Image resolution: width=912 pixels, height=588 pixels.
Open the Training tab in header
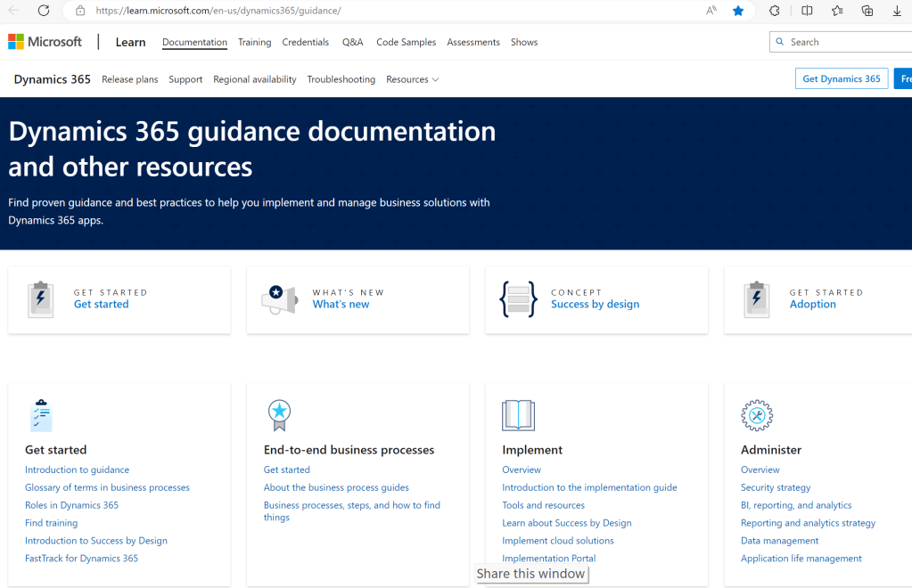click(254, 42)
